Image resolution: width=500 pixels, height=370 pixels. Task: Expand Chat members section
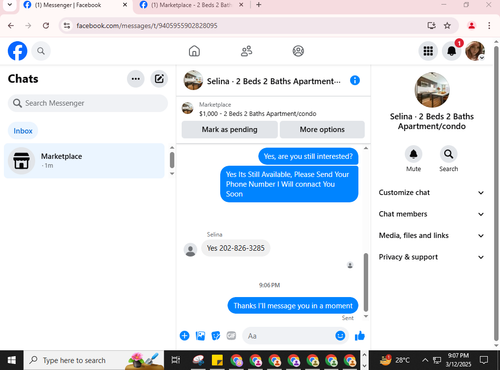pyautogui.click(x=431, y=214)
